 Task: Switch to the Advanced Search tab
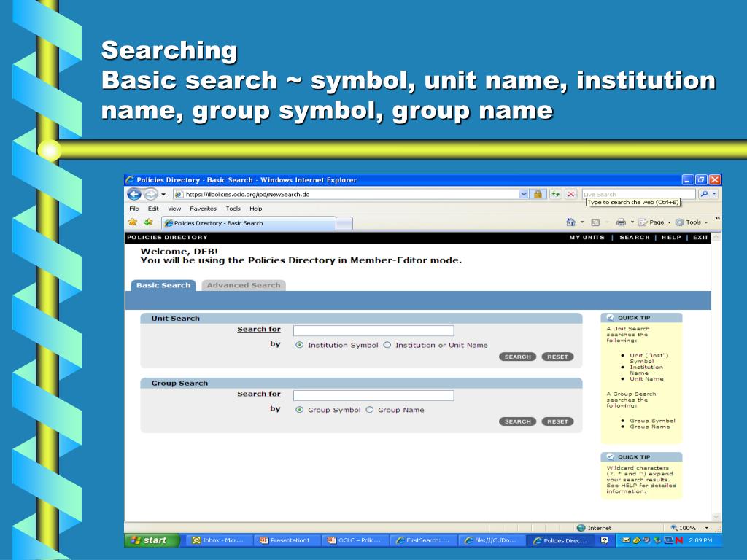point(244,285)
